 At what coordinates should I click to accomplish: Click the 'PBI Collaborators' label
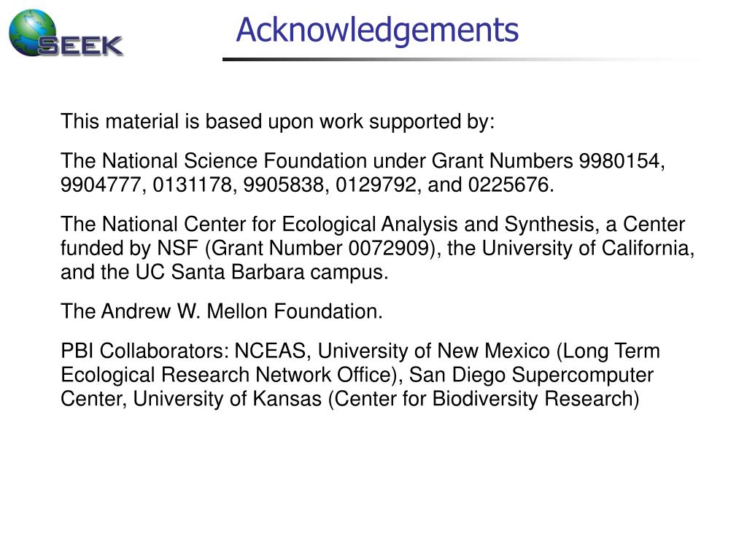point(145,351)
